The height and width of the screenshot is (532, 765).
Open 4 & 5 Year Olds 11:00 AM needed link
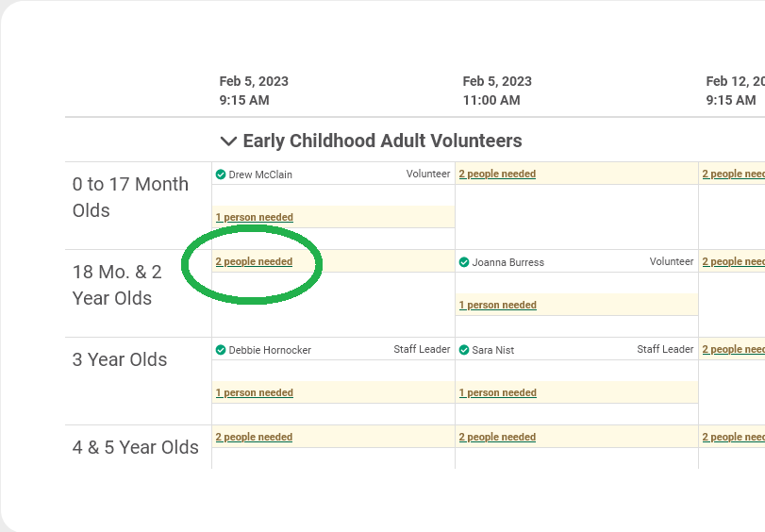coord(497,438)
